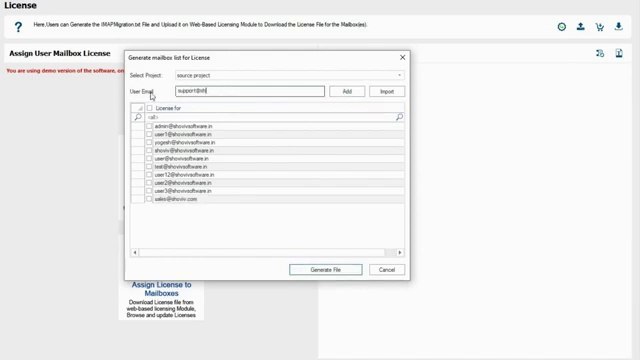Select the admin@shovivsoftware.in row text
This screenshot has width=640, height=360.
183,126
